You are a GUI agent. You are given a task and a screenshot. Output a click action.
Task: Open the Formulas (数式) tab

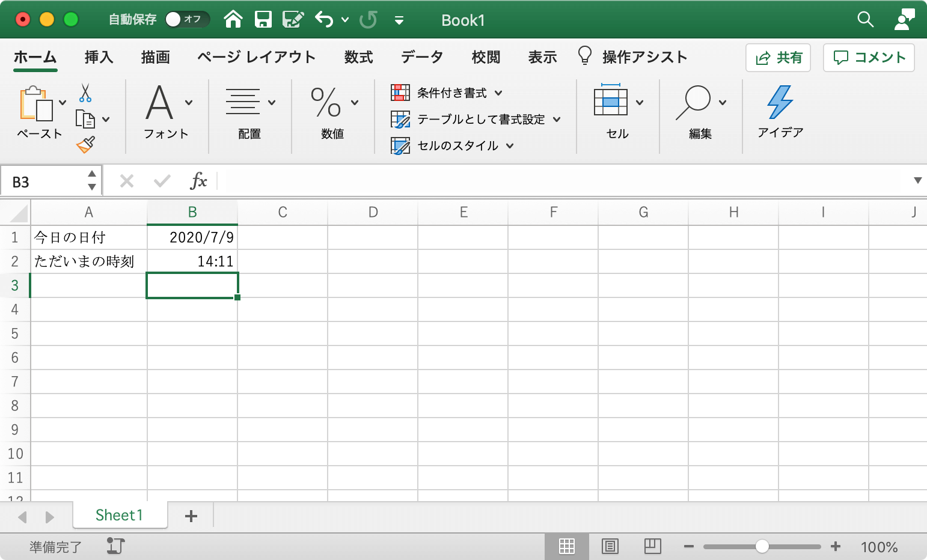pos(358,57)
